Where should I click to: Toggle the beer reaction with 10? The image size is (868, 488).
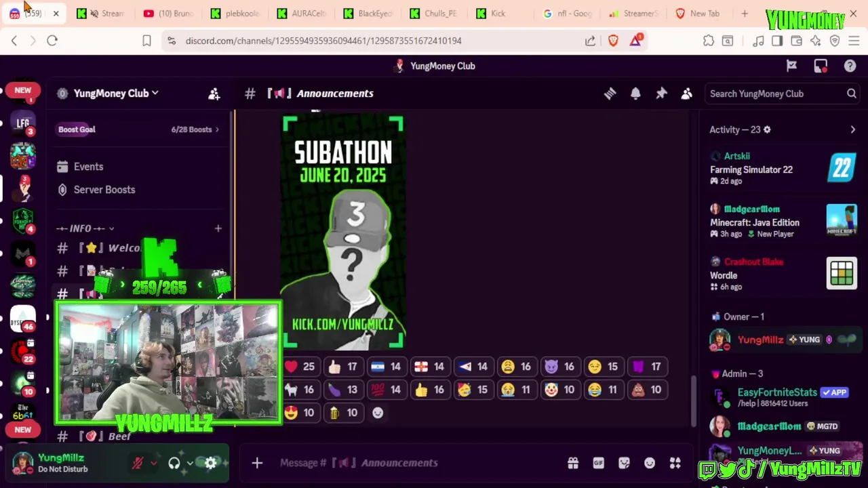pos(343,413)
